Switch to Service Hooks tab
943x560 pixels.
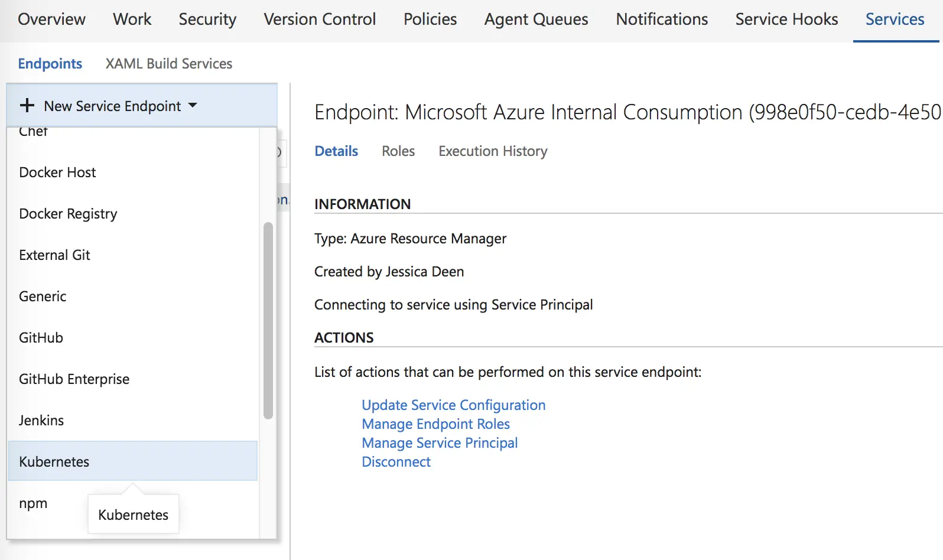click(786, 19)
